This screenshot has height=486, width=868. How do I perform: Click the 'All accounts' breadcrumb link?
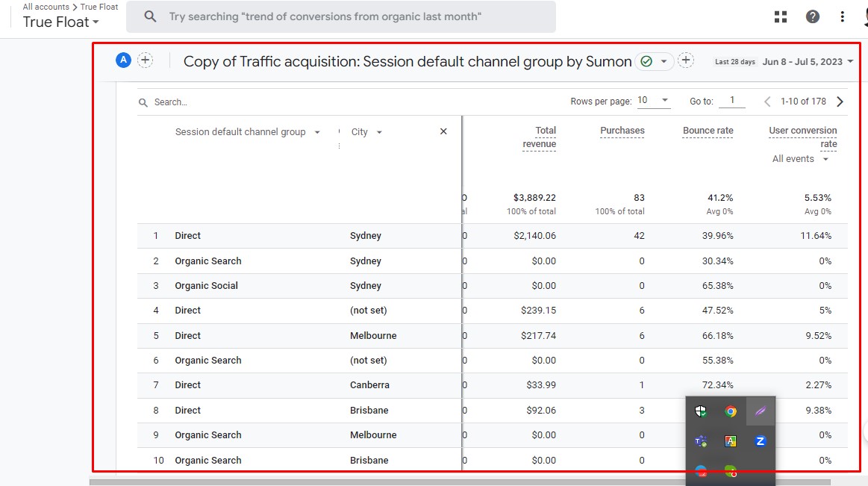coord(46,7)
